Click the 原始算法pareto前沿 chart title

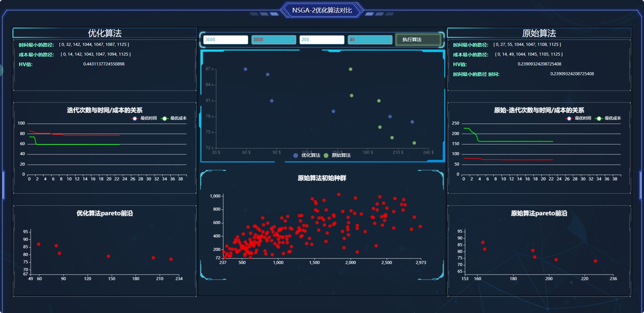(539, 213)
